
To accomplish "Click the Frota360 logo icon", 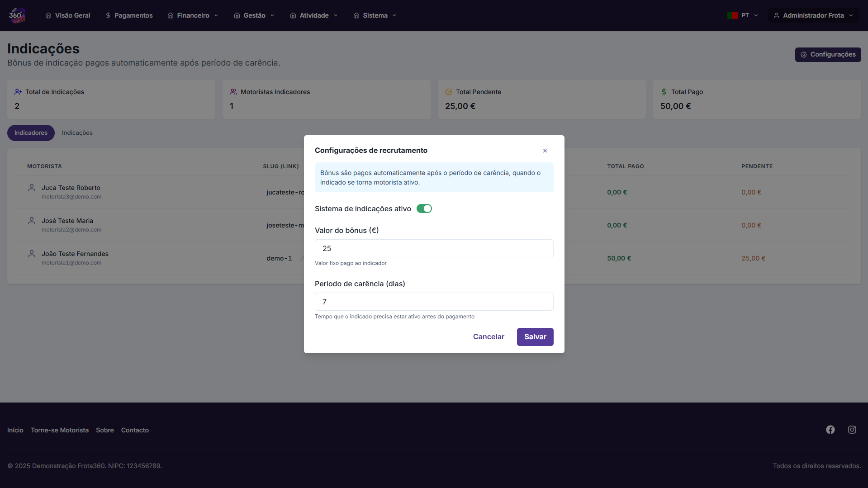I will point(17,15).
